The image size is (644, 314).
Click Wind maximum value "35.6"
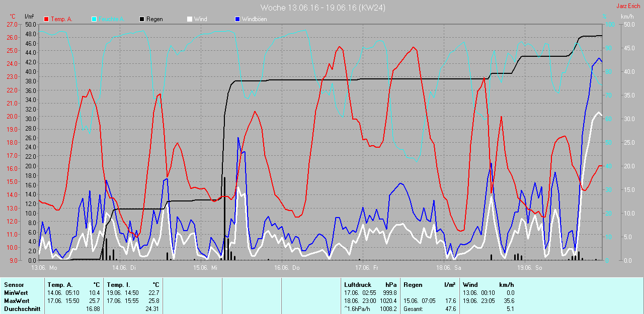508,301
